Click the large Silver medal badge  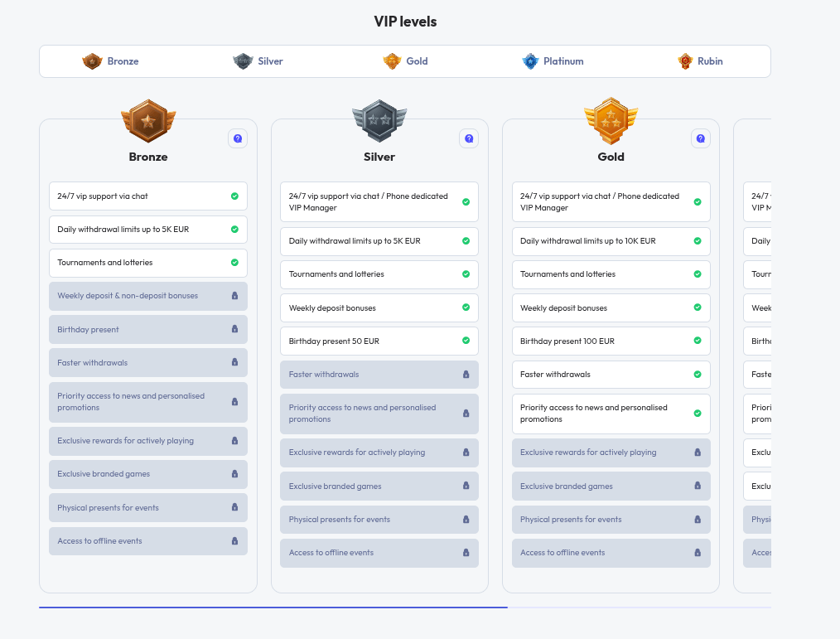(379, 121)
